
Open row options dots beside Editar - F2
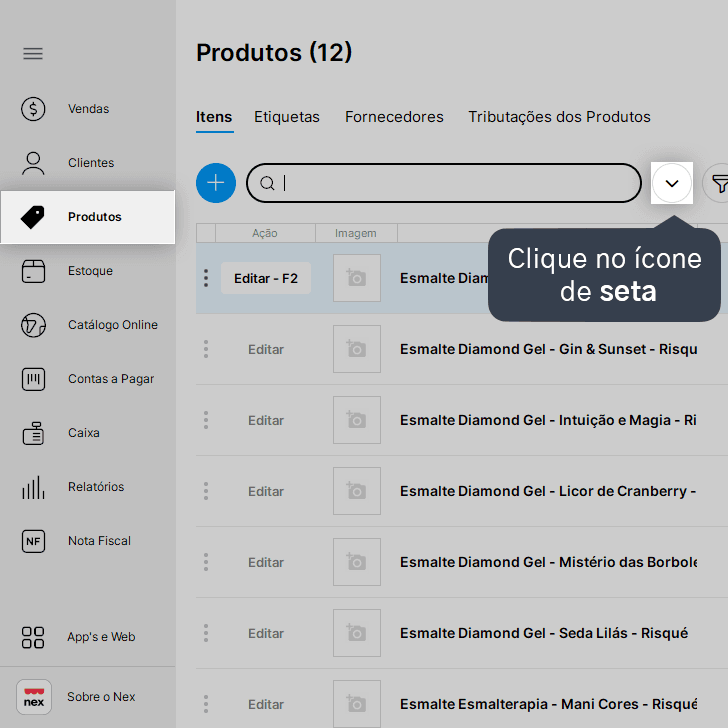[x=206, y=278]
